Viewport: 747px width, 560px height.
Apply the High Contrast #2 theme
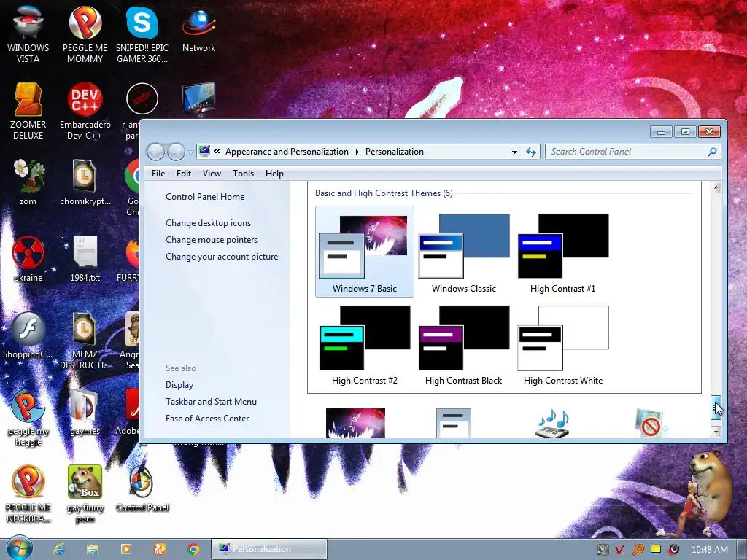365,345
